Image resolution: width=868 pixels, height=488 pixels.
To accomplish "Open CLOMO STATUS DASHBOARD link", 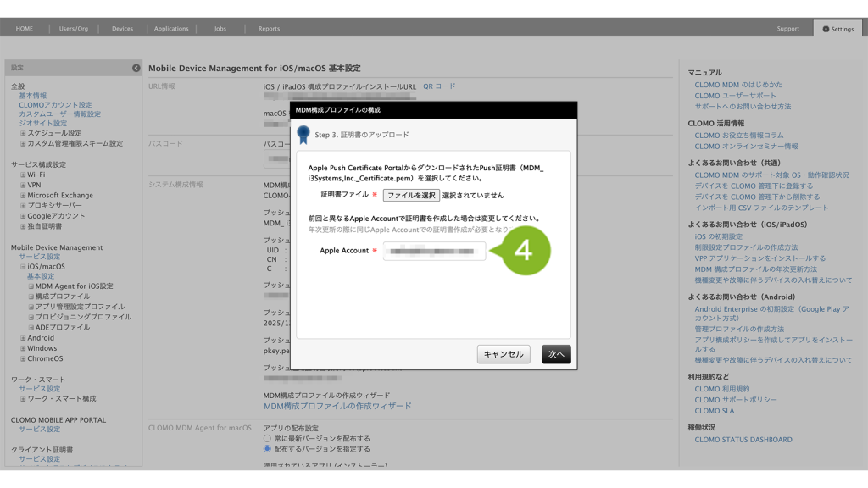I will pos(743,440).
